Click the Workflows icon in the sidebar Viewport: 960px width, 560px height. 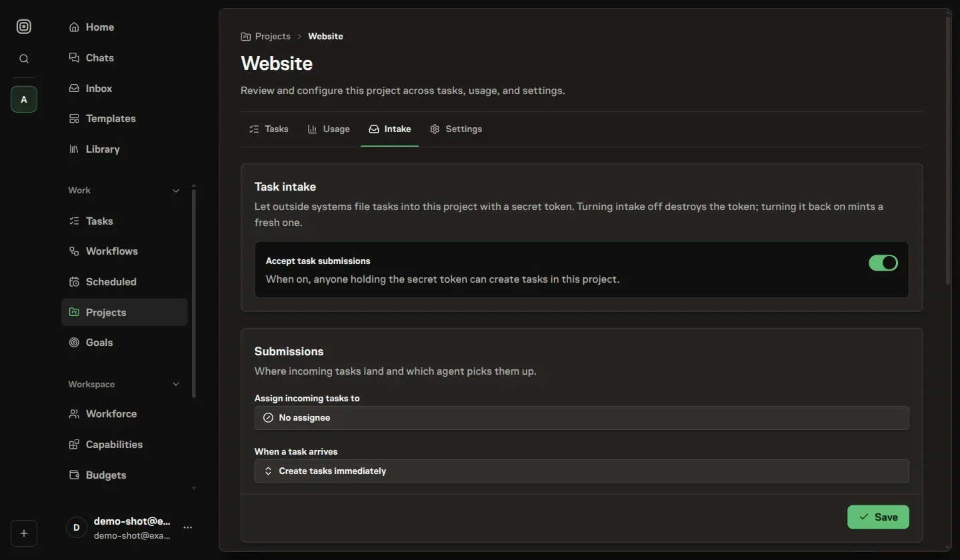74,251
